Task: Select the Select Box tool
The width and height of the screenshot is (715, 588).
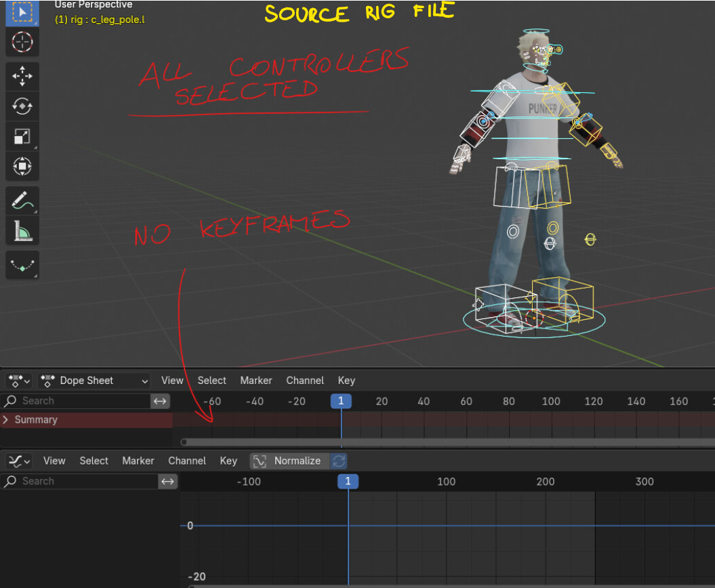Action: coord(22,12)
